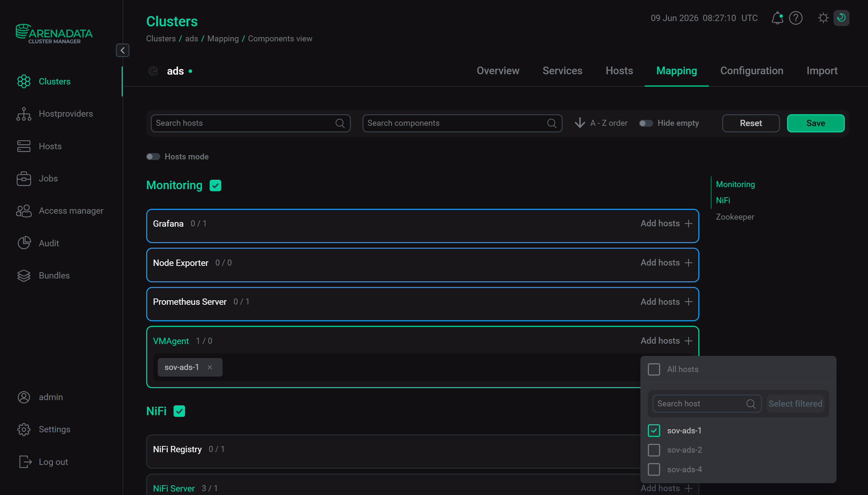Open Audit via its pie chart icon

pyautogui.click(x=24, y=243)
